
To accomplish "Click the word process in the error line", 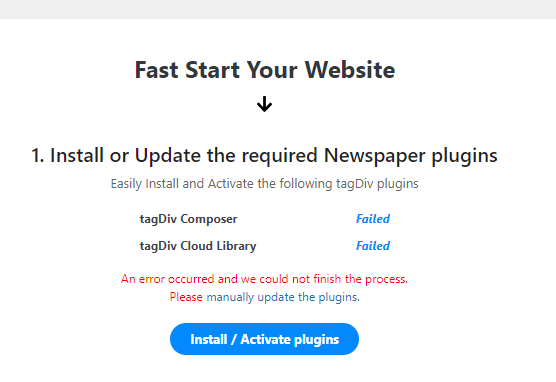I will point(386,279).
